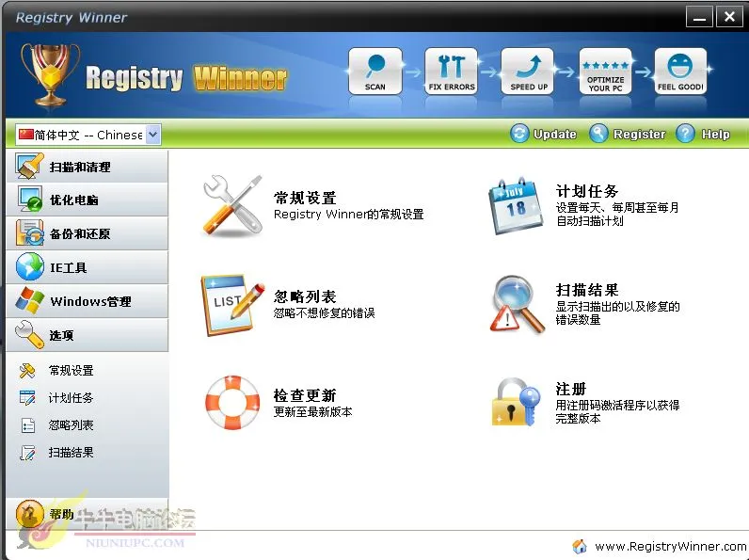The width and height of the screenshot is (749, 560).
Task: Click the Update text link
Action: (x=554, y=135)
